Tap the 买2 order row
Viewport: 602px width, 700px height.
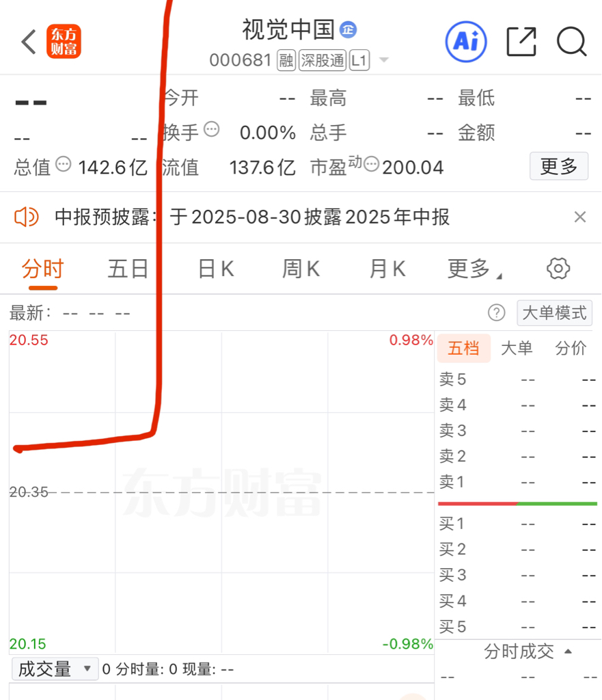518,549
